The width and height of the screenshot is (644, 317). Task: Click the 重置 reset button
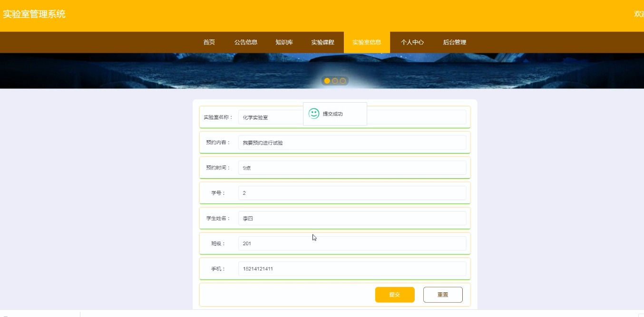coord(443,295)
